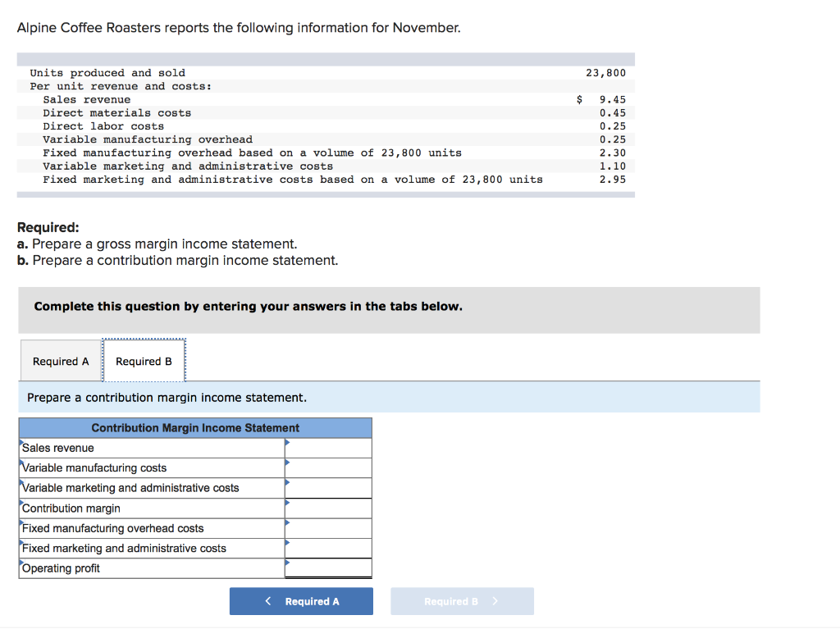Click the Units produced and sold row label
This screenshot has width=840, height=629.
(107, 73)
